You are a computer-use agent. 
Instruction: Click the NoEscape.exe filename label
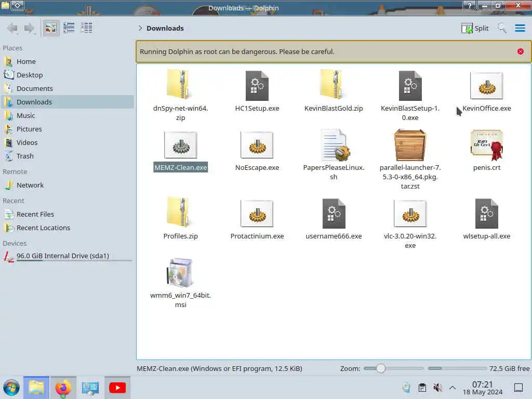pyautogui.click(x=257, y=167)
